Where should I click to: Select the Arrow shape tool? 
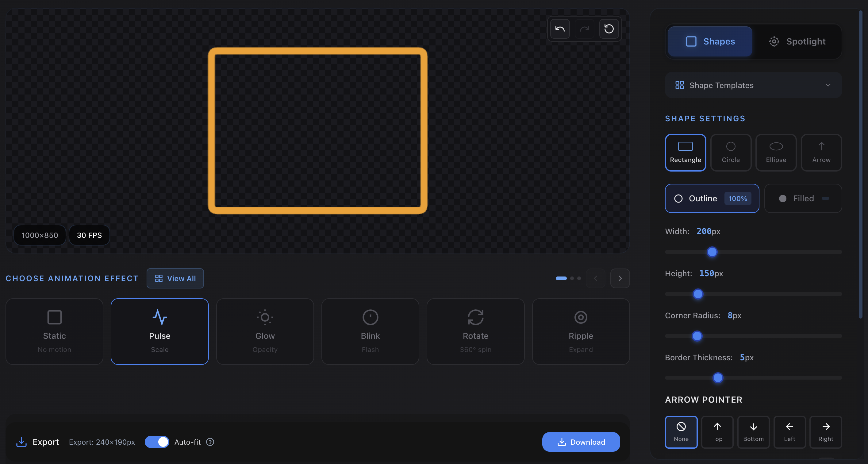tap(821, 153)
